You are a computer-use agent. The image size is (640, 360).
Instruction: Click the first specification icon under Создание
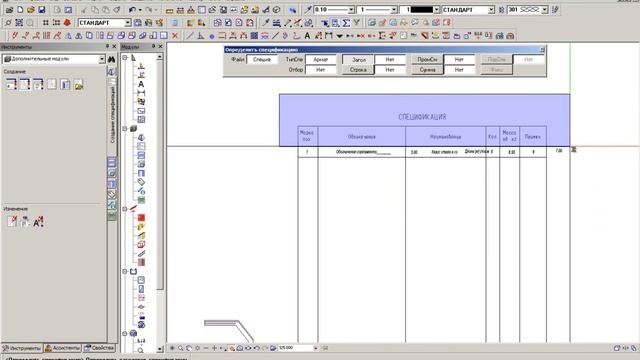coord(11,84)
